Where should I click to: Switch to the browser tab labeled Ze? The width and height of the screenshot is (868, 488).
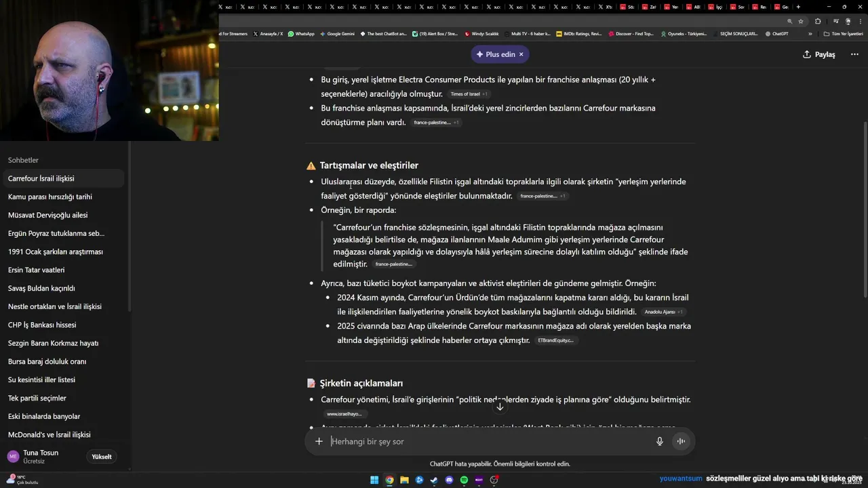tap(649, 7)
